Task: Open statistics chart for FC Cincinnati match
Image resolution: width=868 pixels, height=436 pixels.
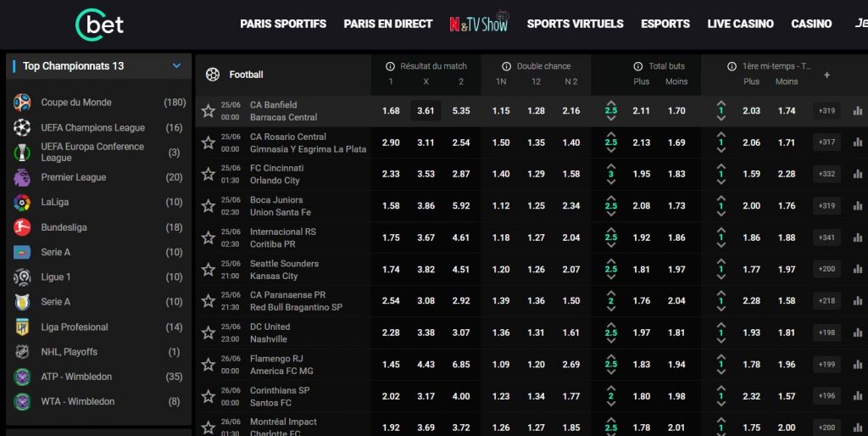Action: click(858, 174)
